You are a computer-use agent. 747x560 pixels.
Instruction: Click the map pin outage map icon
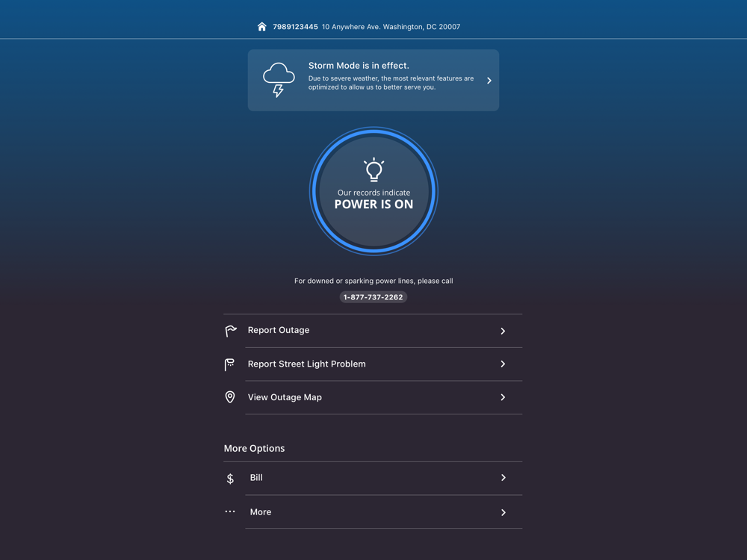click(230, 397)
